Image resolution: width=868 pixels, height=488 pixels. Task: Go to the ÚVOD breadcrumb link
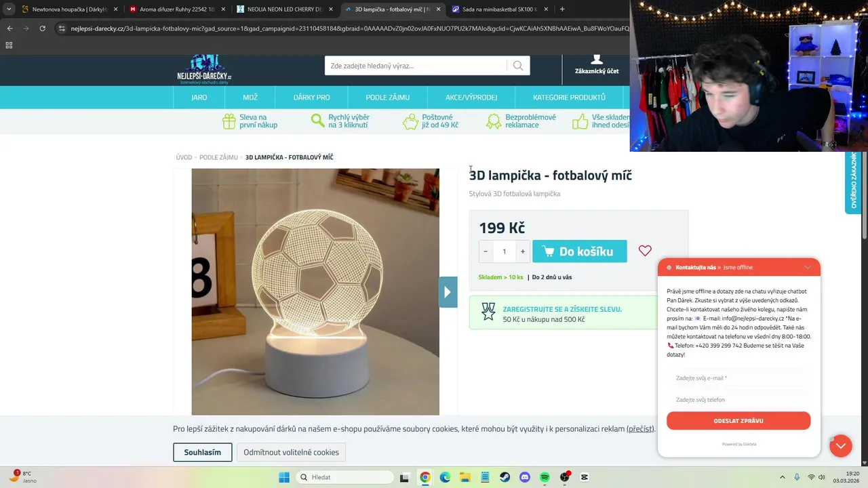[184, 157]
